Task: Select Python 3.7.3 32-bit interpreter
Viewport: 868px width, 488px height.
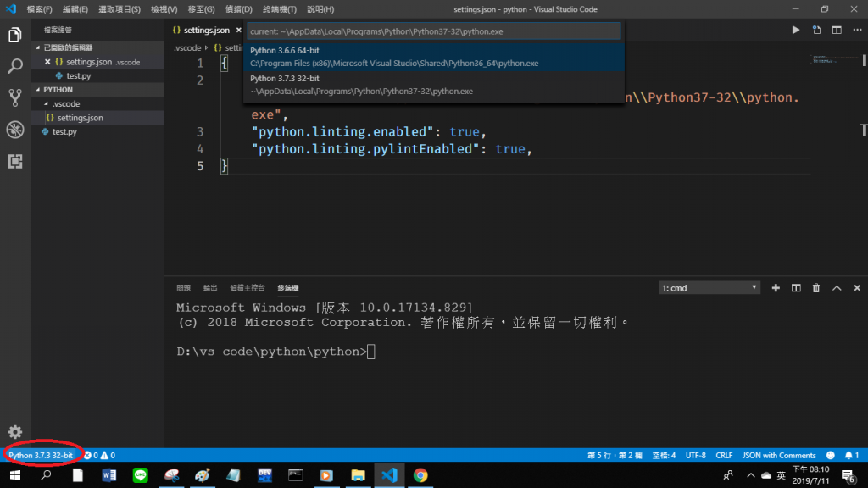Action: pos(434,85)
